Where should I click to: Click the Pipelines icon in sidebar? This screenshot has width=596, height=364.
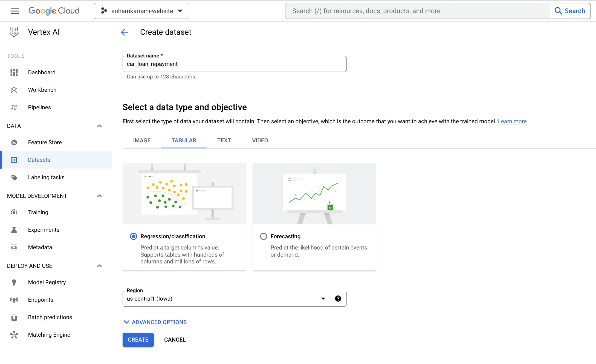pos(14,107)
